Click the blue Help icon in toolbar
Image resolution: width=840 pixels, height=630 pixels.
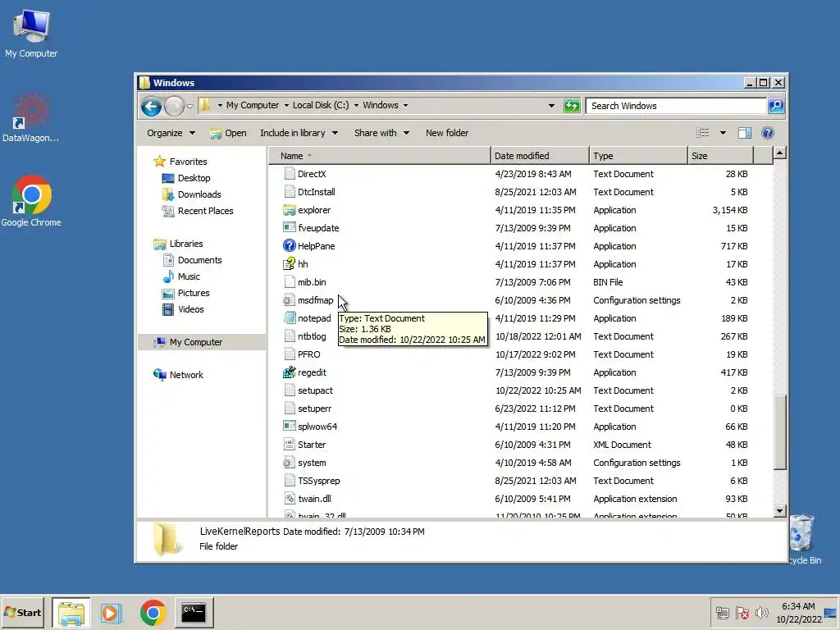coord(768,133)
